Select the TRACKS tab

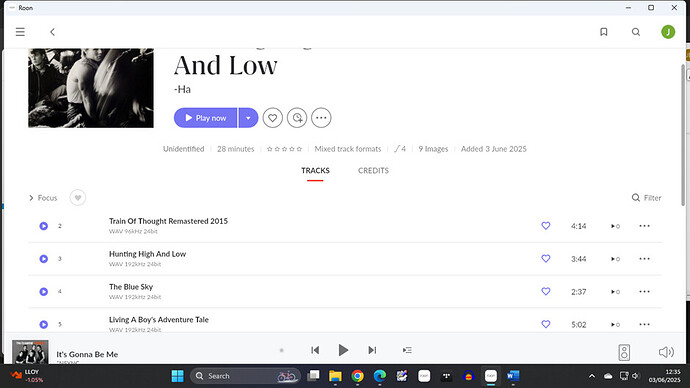pyautogui.click(x=315, y=171)
